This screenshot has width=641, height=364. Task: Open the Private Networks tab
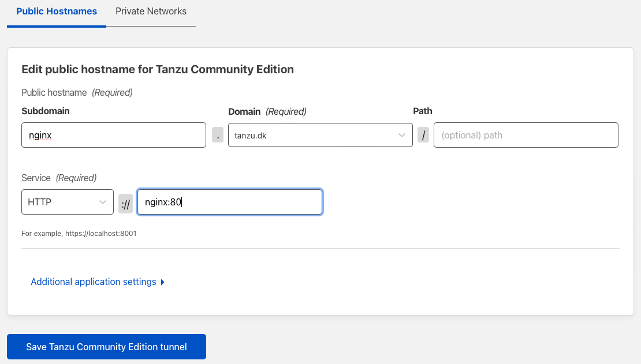coord(151,12)
